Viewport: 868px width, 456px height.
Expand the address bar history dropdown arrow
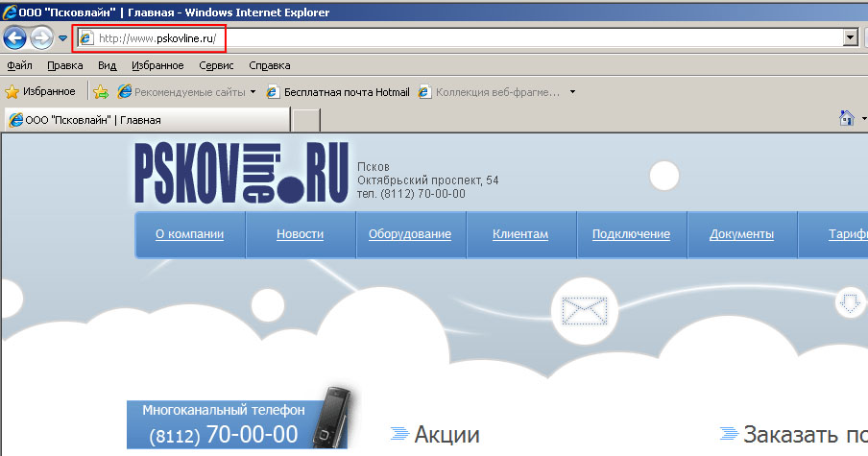pos(851,37)
